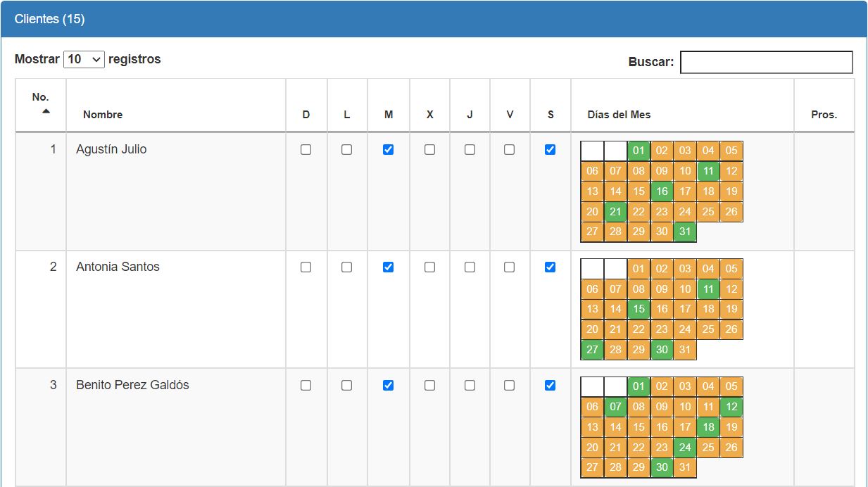
Task: Uncheck Tuesday (M) for Antonia Santos
Action: (x=388, y=267)
